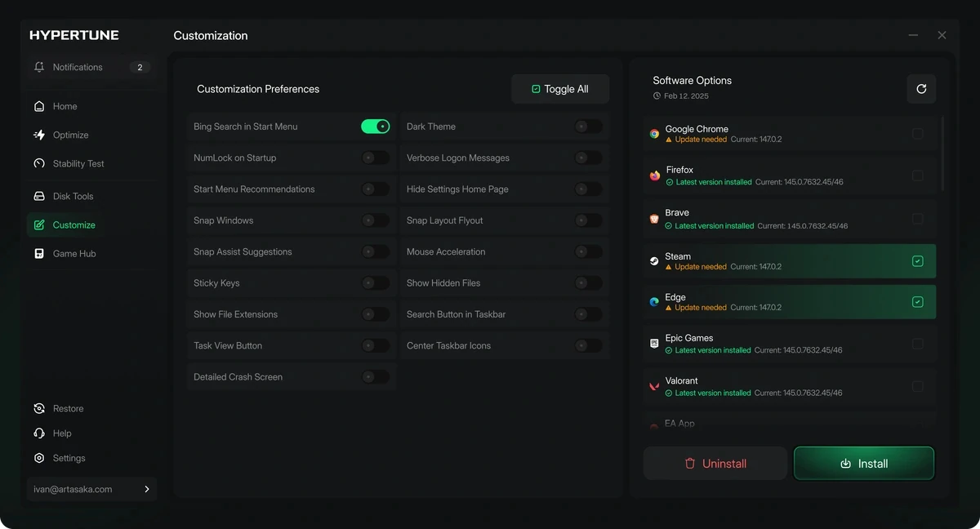Viewport: 980px width, 529px height.
Task: Check the Google Chrome checkbox
Action: pos(918,134)
